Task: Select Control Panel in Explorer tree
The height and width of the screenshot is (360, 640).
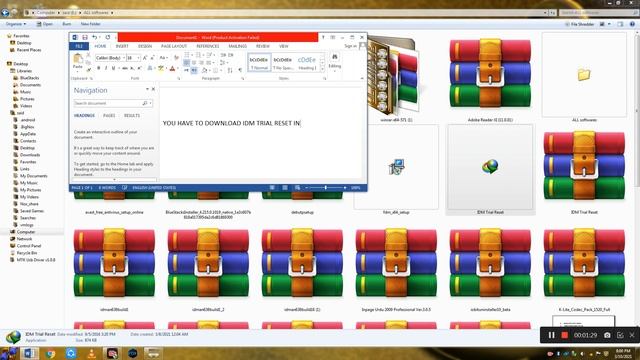Action: point(29,246)
